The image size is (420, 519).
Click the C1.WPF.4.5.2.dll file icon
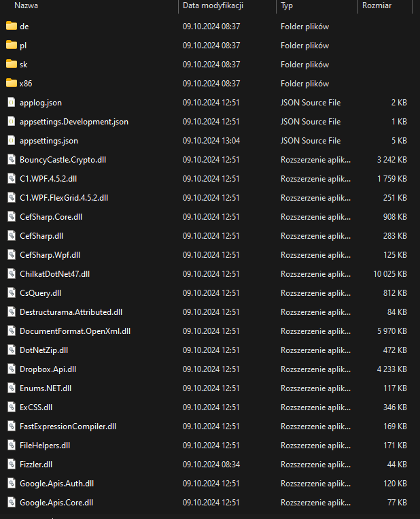pyautogui.click(x=12, y=178)
